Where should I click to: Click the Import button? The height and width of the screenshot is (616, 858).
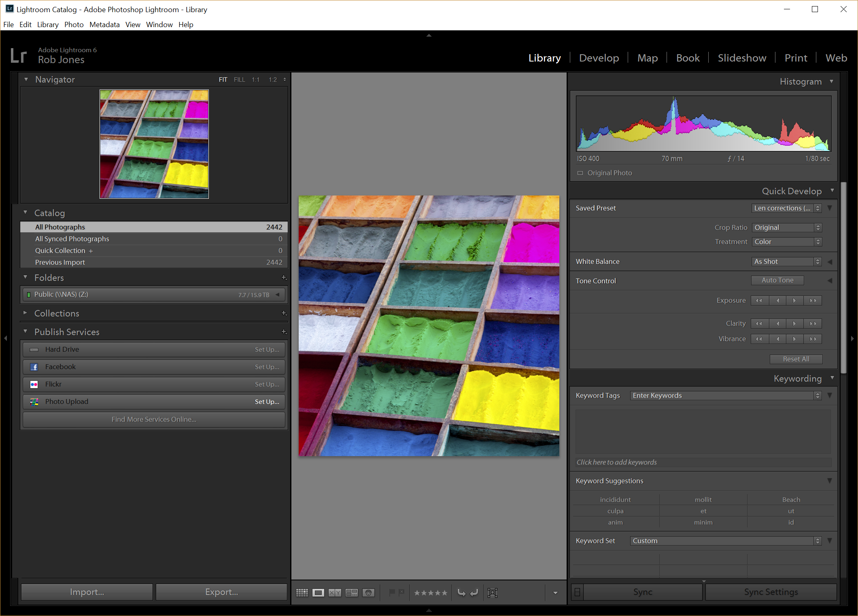click(87, 592)
